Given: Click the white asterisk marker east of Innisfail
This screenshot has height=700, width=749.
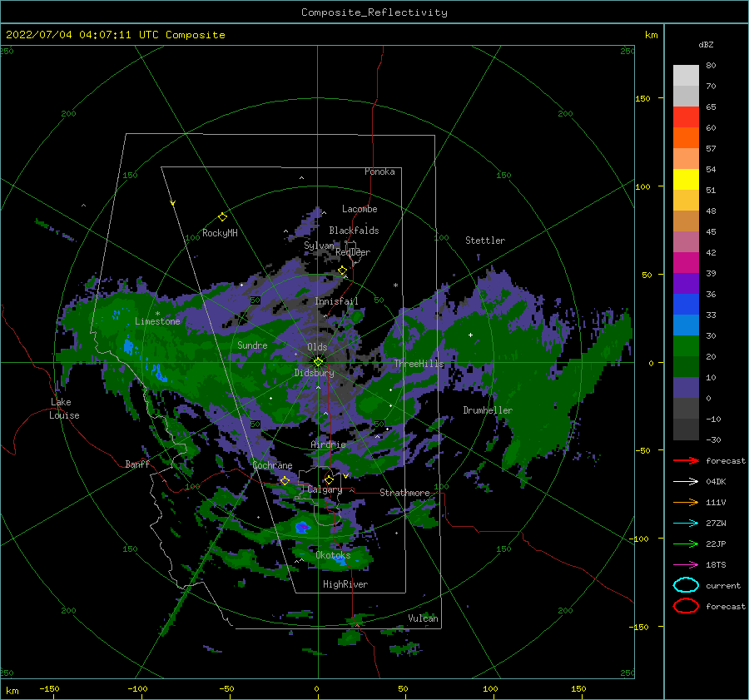Looking at the screenshot, I should coord(395,285).
